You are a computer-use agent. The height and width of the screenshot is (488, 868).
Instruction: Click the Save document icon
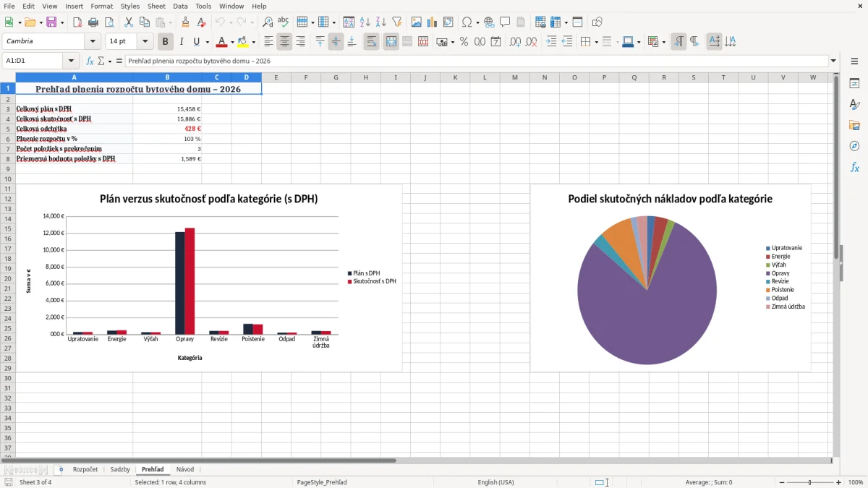click(51, 22)
